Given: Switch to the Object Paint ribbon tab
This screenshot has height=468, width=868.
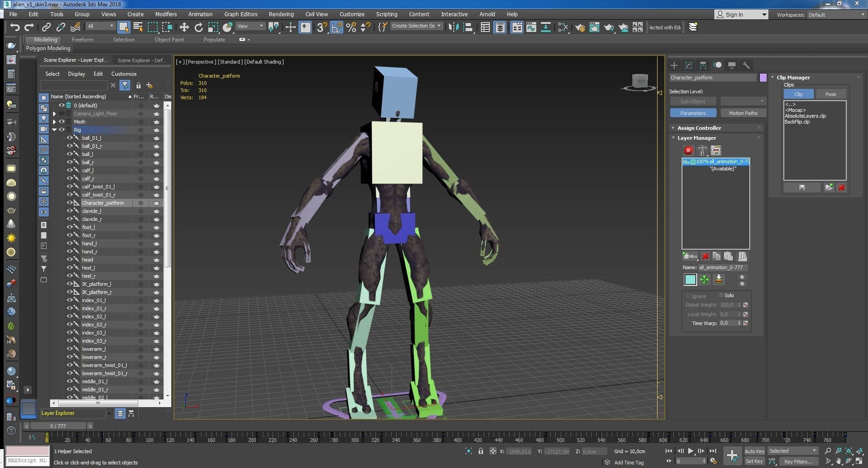Looking at the screenshot, I should click(169, 40).
